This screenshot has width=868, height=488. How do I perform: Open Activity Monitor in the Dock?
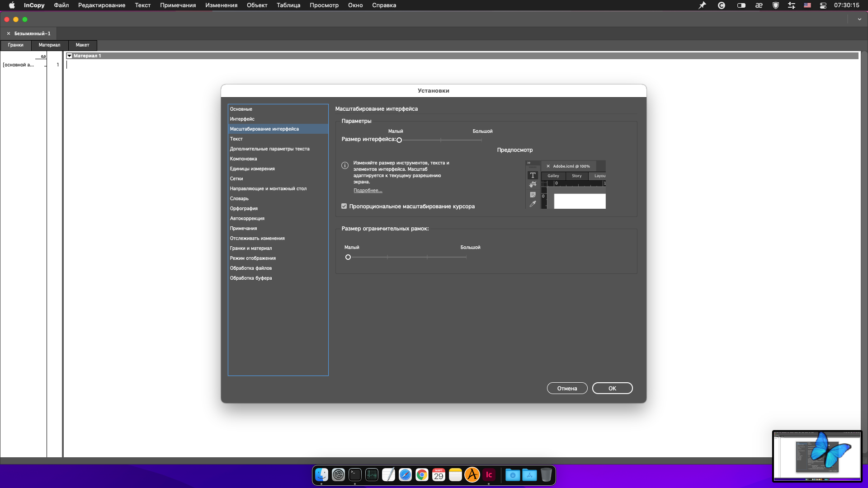[x=372, y=475]
